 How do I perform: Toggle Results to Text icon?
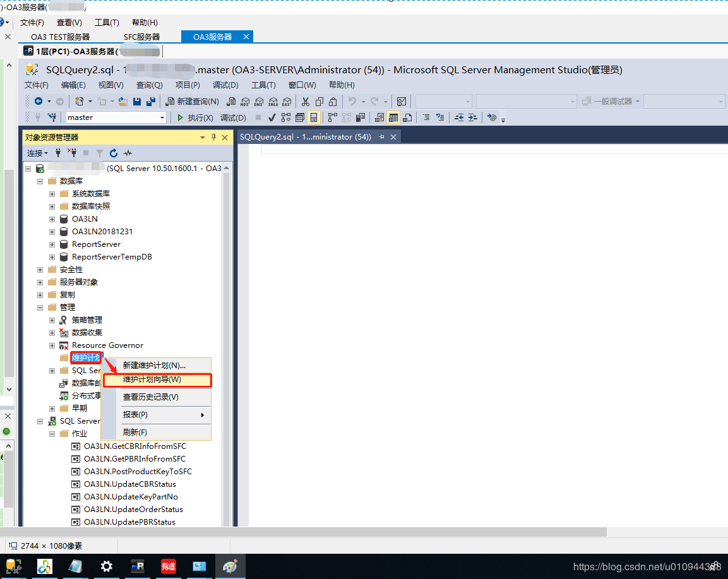click(x=379, y=117)
